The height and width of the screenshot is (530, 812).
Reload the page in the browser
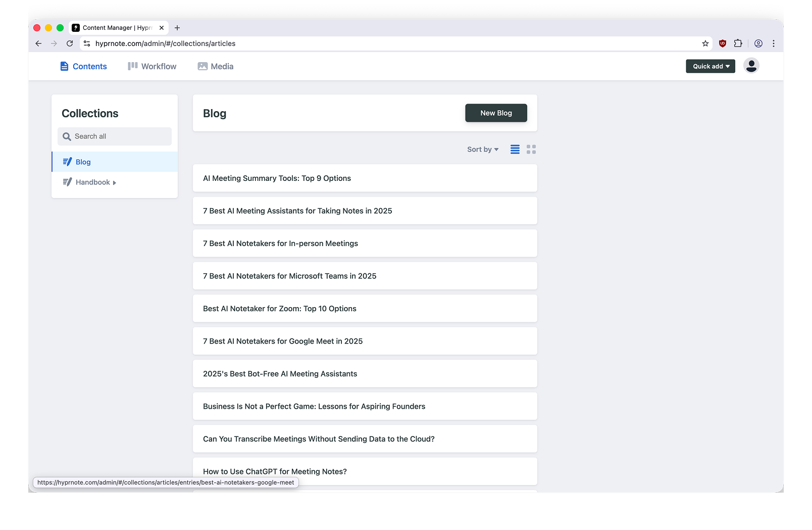tap(70, 43)
